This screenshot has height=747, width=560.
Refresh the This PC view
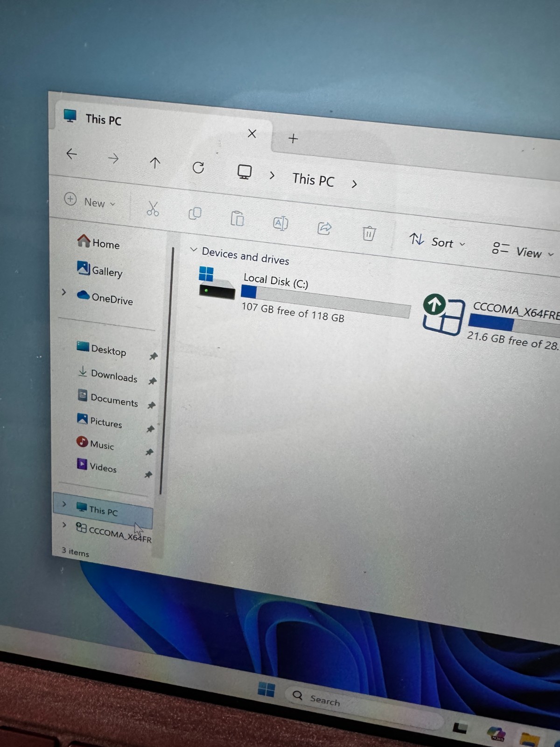tap(198, 168)
